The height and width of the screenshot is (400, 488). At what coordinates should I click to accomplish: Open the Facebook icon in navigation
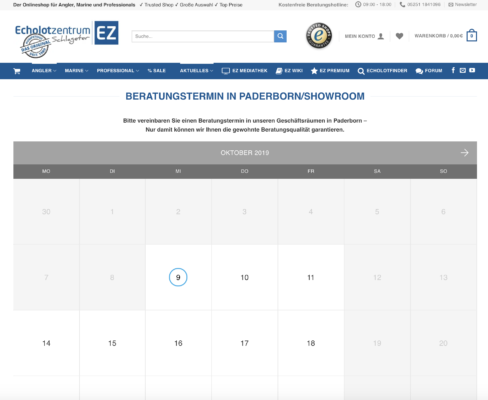[453, 70]
